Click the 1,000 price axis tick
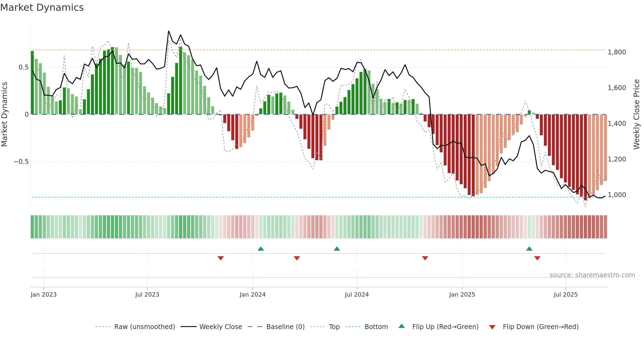Viewport: 644px width, 362px height. (x=617, y=195)
